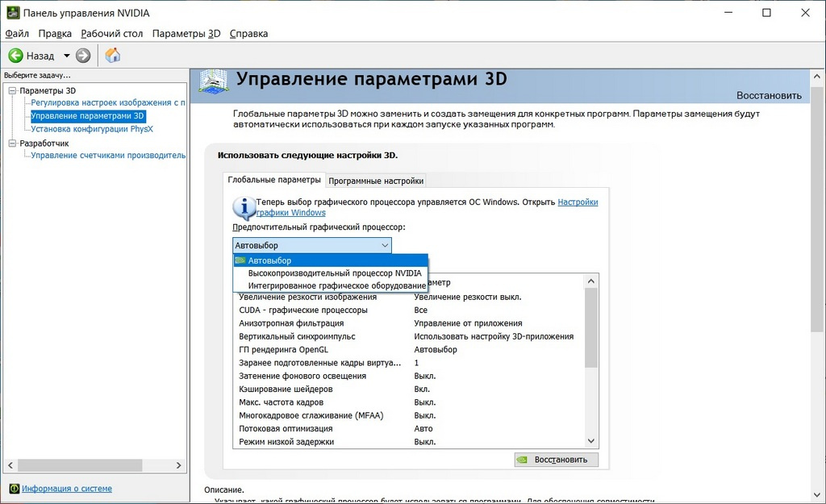
Task: Collapse the Разработчик tree node
Action: pos(13,144)
